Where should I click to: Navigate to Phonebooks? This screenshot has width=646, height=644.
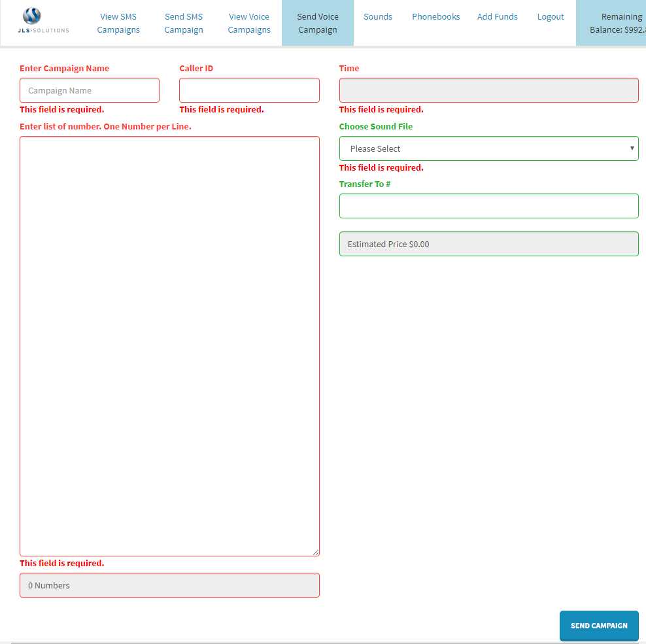point(436,16)
